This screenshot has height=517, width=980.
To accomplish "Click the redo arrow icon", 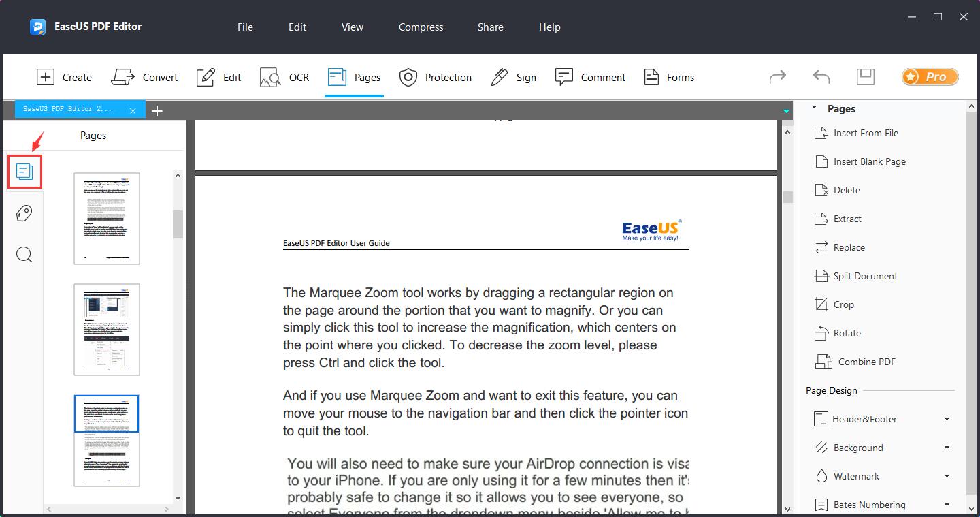I will (778, 77).
